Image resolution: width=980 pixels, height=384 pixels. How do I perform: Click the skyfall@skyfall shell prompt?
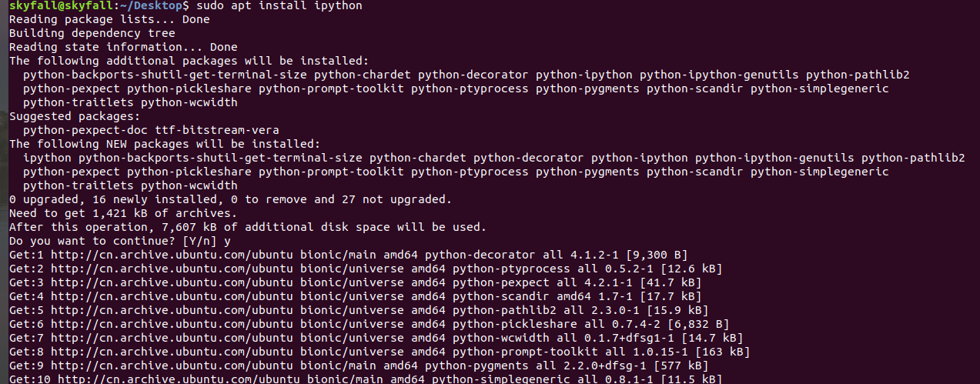coord(99,5)
